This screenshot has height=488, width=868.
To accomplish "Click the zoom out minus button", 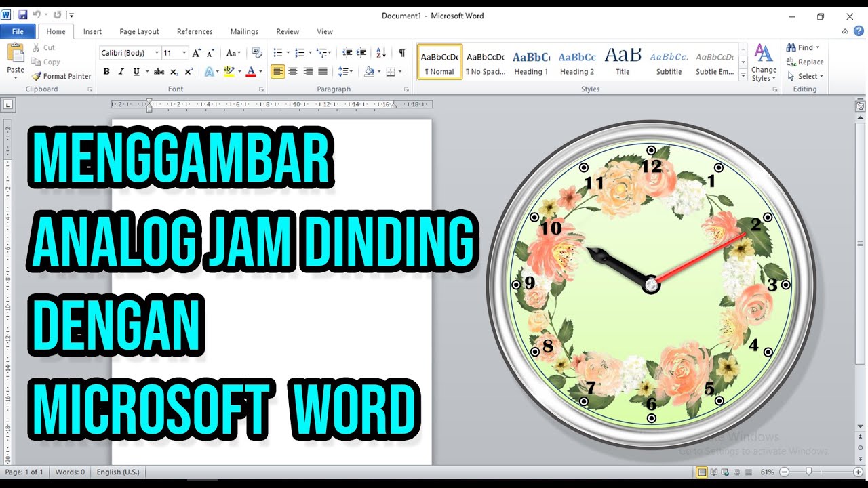I will click(x=785, y=472).
